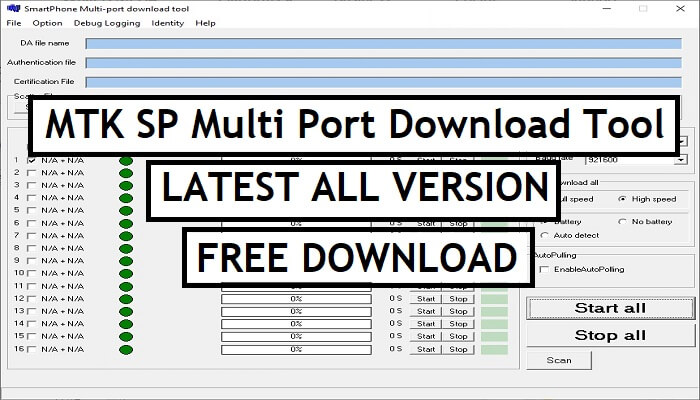Enable the port 3 checkbox

(x=32, y=185)
